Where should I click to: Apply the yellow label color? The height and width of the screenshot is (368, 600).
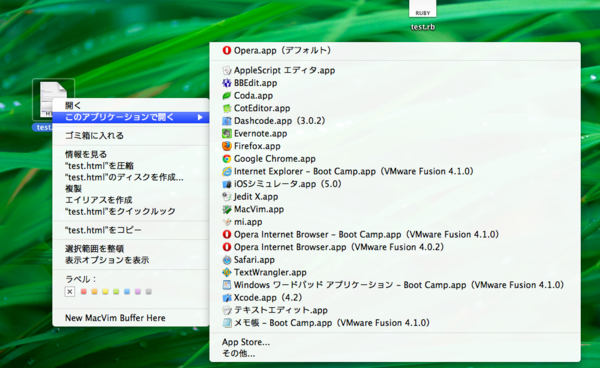point(105,292)
